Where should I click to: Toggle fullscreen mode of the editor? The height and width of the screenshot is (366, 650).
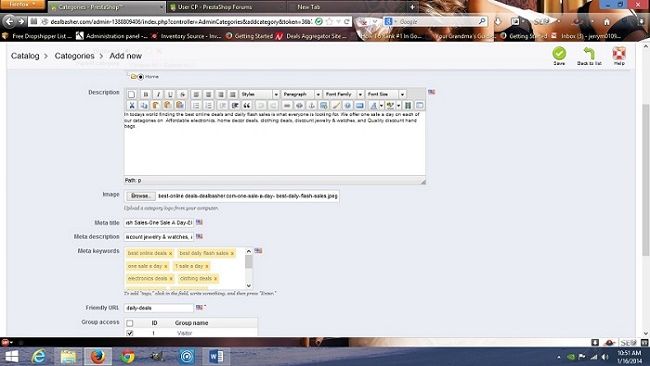420,105
